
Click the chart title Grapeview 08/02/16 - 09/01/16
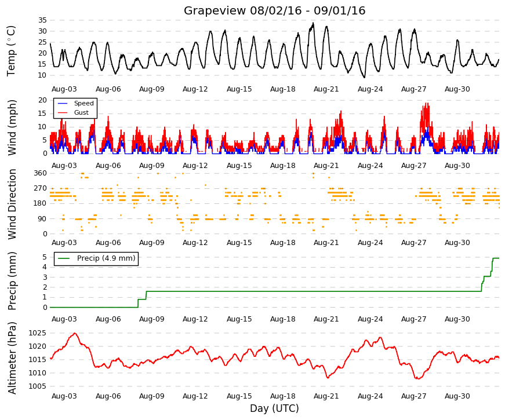(x=274, y=10)
